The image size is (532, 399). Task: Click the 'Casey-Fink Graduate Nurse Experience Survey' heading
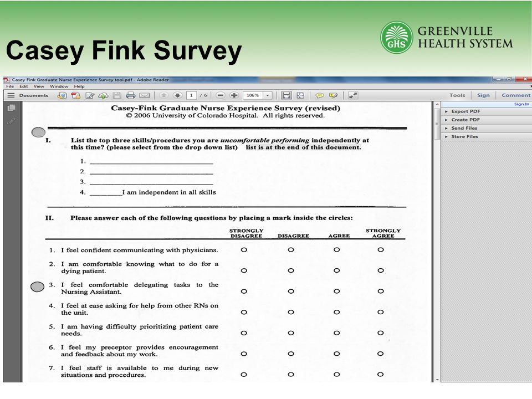click(226, 108)
